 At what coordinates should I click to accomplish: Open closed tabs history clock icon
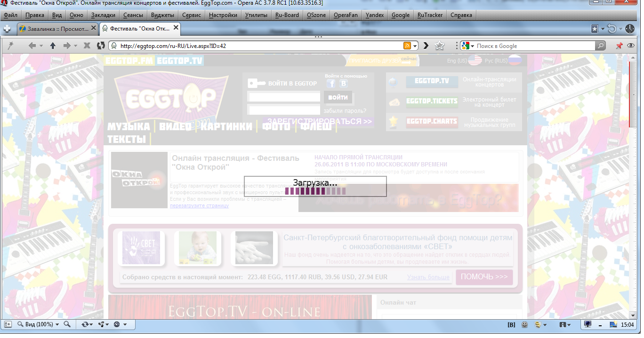point(630,29)
